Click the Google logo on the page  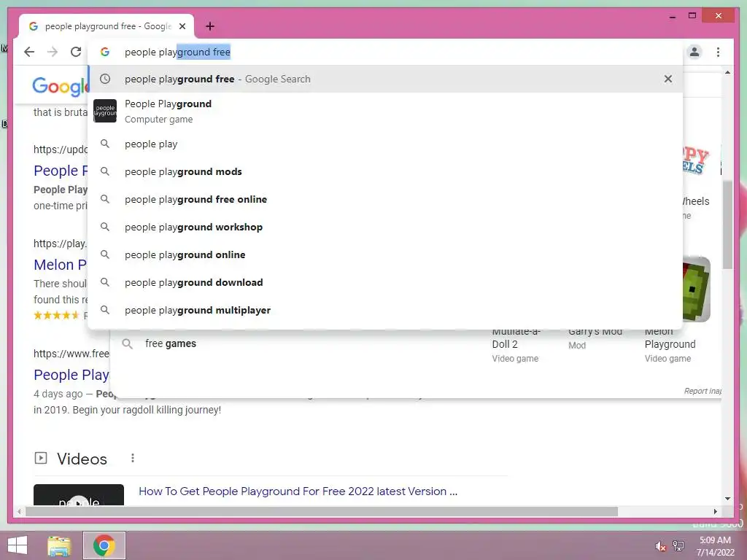click(x=60, y=86)
